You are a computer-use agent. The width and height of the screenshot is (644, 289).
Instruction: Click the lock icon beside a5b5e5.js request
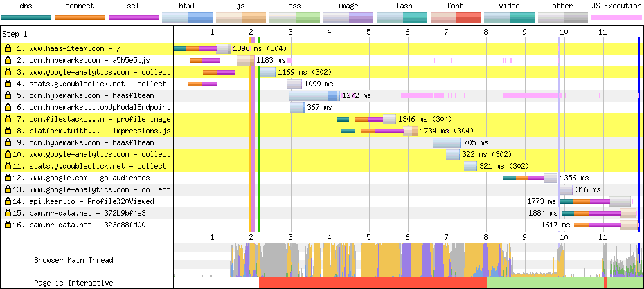pos(8,60)
